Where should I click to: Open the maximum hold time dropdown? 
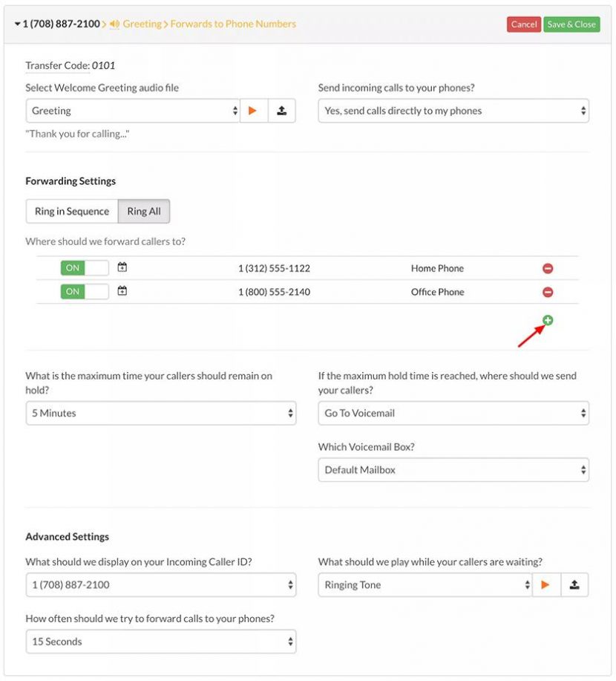coord(161,412)
